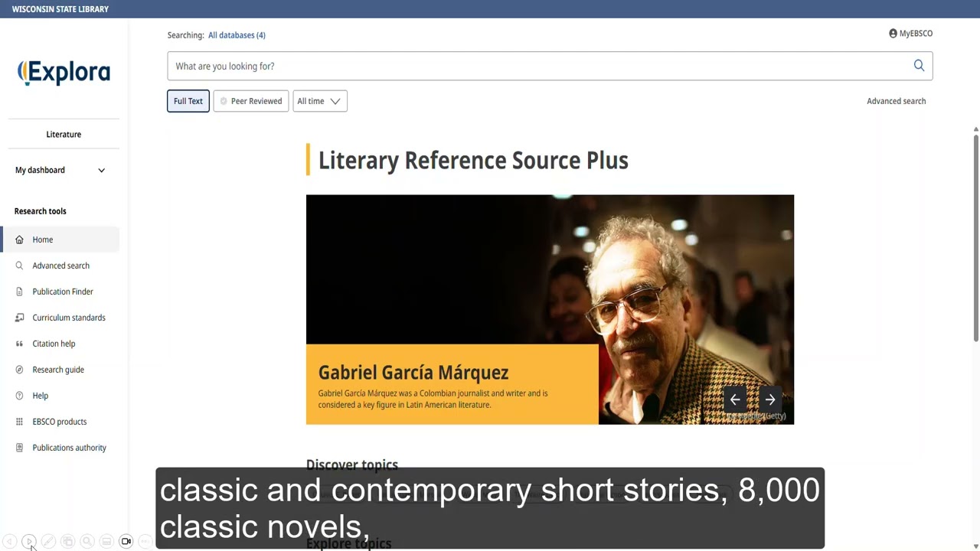Image resolution: width=980 pixels, height=551 pixels.
Task: Click the presentation zoom magnifier icon
Action: 87,541
